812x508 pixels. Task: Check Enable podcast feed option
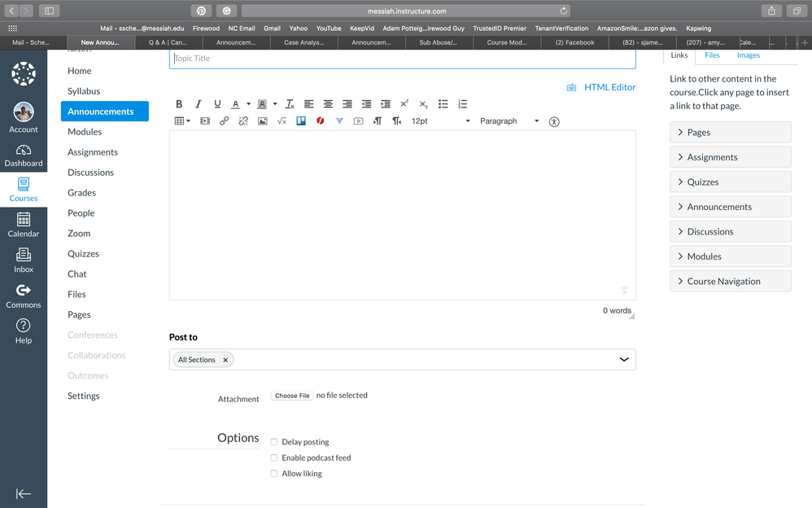tap(274, 458)
